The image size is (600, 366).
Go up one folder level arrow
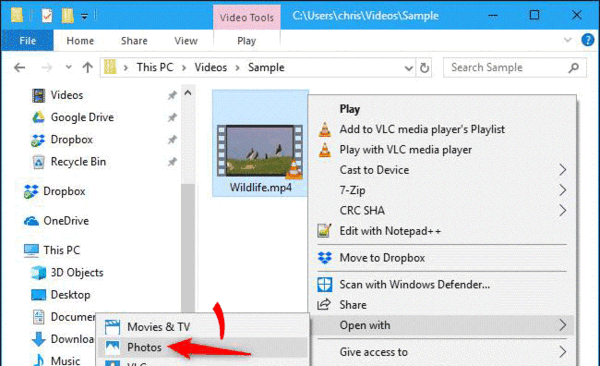(88, 68)
